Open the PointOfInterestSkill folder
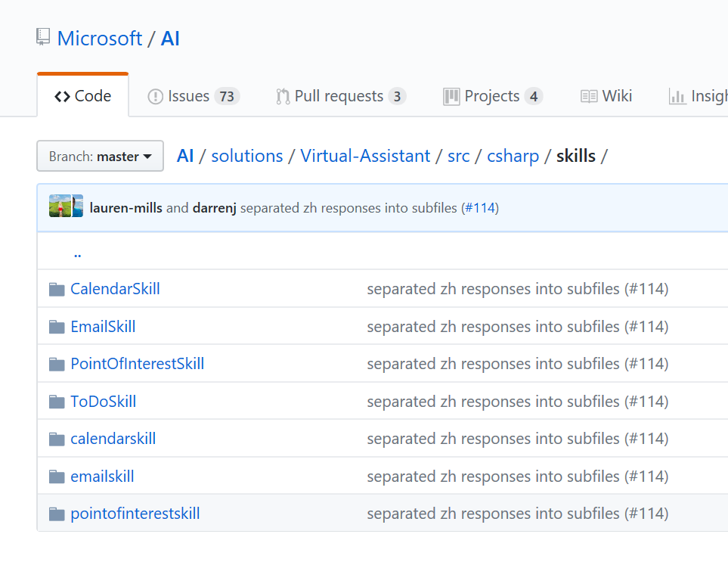This screenshot has height=562, width=728. (x=138, y=364)
